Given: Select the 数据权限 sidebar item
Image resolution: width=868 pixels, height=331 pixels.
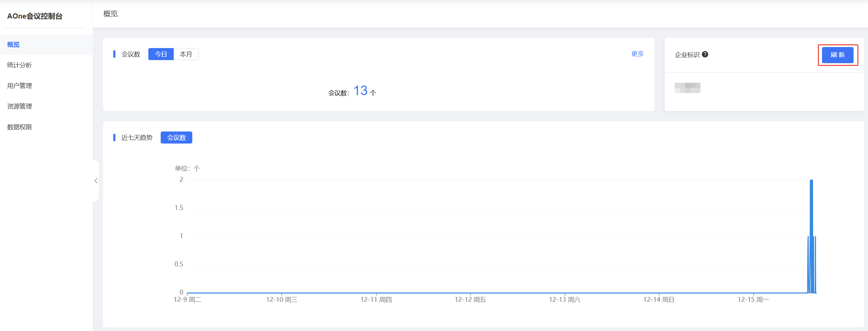Looking at the screenshot, I should 20,127.
